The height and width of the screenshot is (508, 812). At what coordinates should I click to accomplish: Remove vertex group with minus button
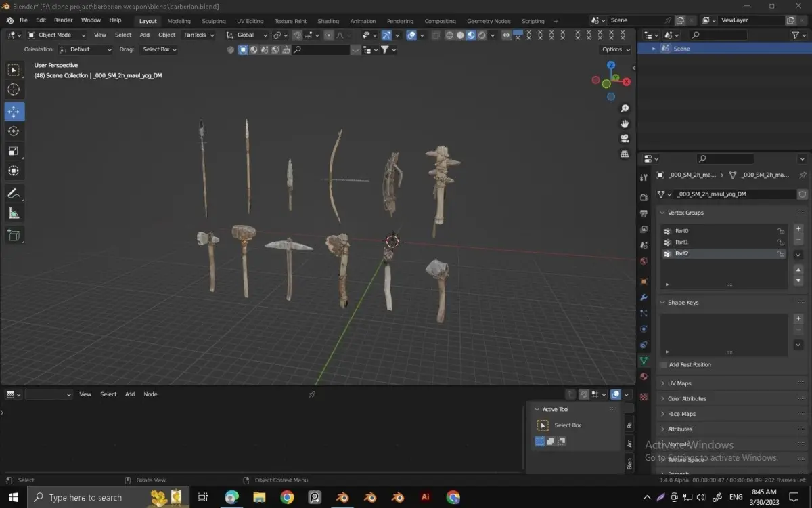(x=798, y=240)
